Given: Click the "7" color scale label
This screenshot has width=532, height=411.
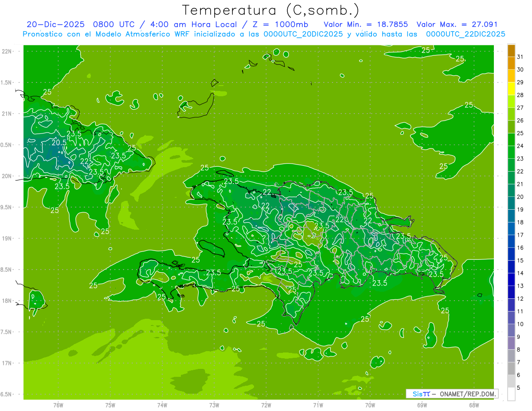Looking at the screenshot, I should [519, 363].
